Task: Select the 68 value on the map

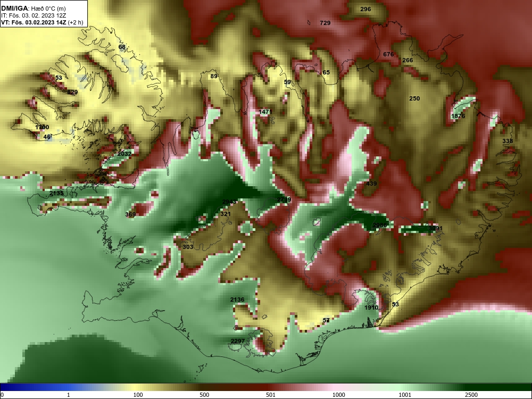Action: click(x=122, y=47)
